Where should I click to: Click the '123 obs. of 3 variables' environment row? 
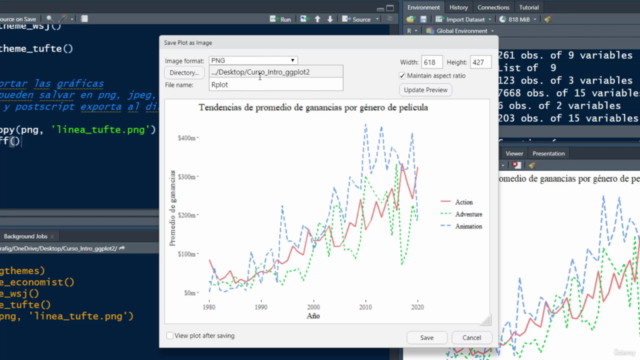pos(565,80)
